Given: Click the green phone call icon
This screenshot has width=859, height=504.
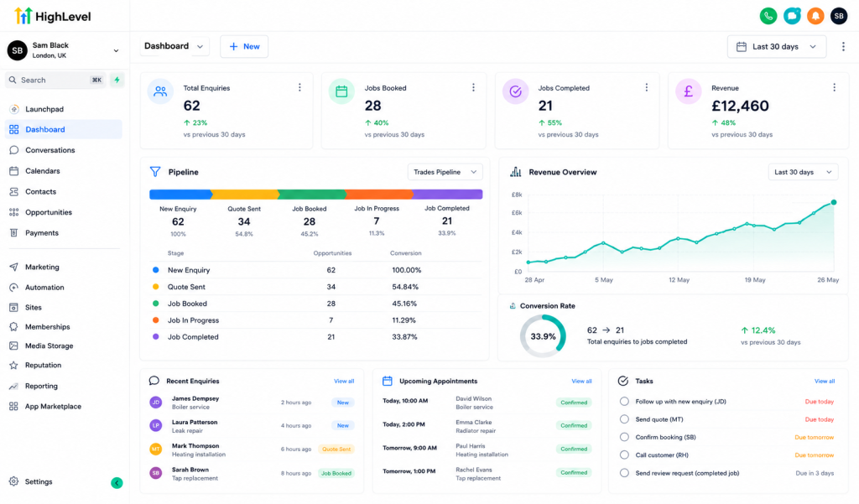Looking at the screenshot, I should tap(768, 16).
